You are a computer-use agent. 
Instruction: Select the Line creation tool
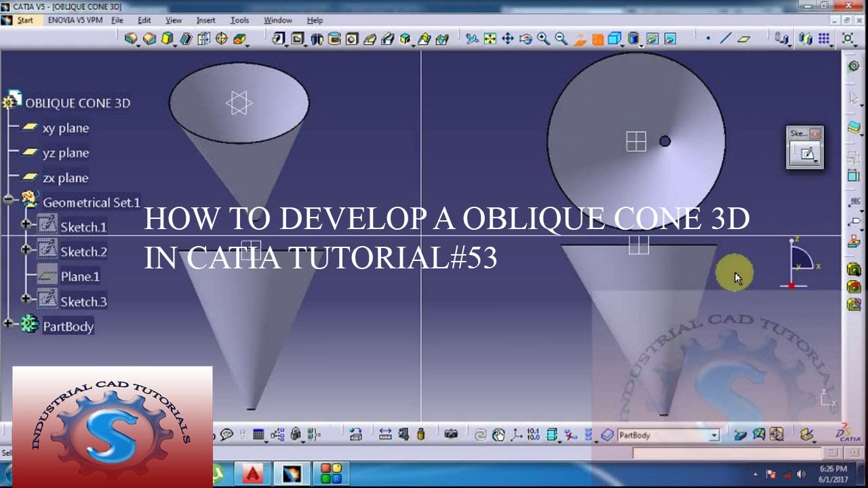point(726,39)
